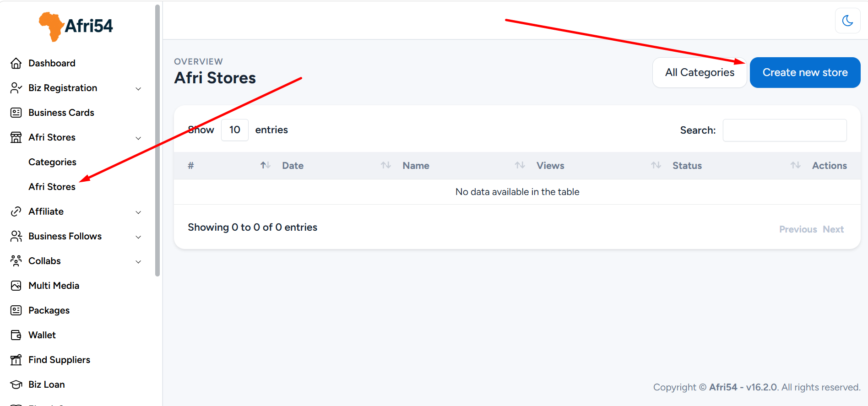The height and width of the screenshot is (406, 868).
Task: Click the Affiliate link icon
Action: (x=16, y=211)
